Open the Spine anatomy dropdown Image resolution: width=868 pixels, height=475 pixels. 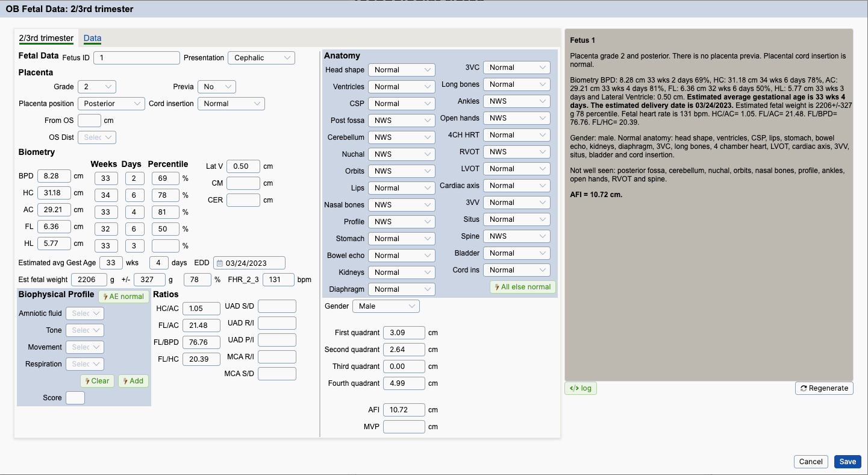pyautogui.click(x=517, y=236)
